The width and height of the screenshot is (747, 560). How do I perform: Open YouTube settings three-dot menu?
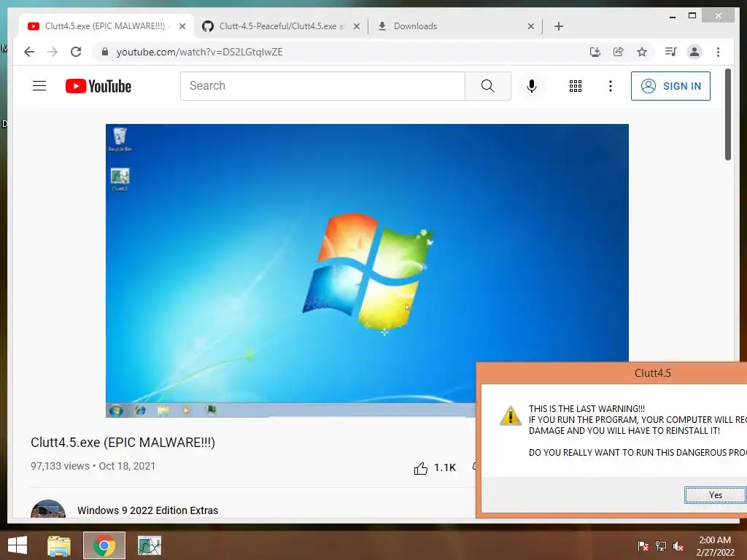pos(611,86)
